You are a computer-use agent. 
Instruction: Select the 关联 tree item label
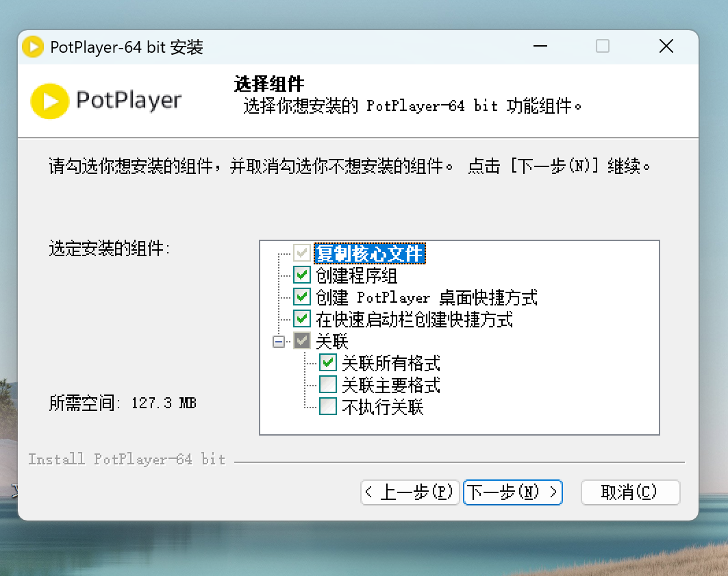[331, 342]
